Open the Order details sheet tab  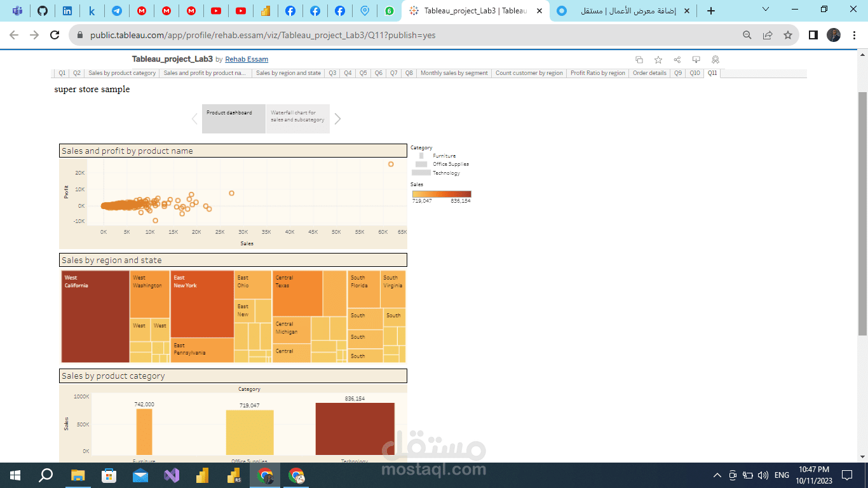point(649,73)
